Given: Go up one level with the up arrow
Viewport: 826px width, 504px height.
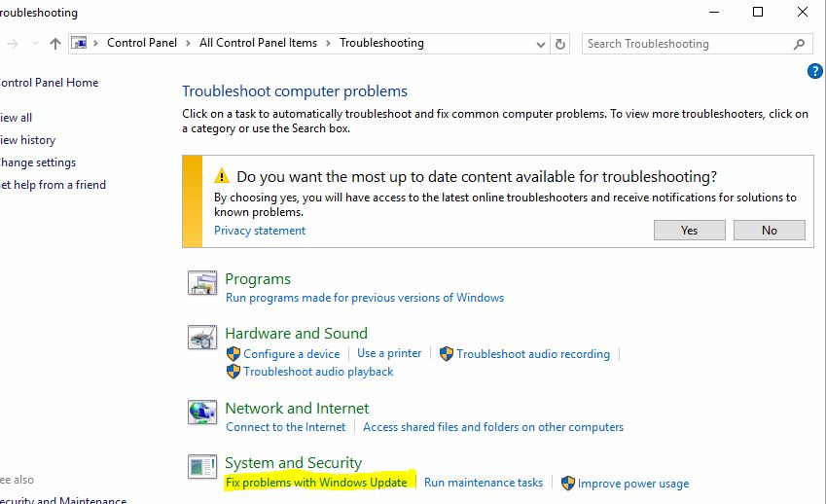Looking at the screenshot, I should point(55,43).
